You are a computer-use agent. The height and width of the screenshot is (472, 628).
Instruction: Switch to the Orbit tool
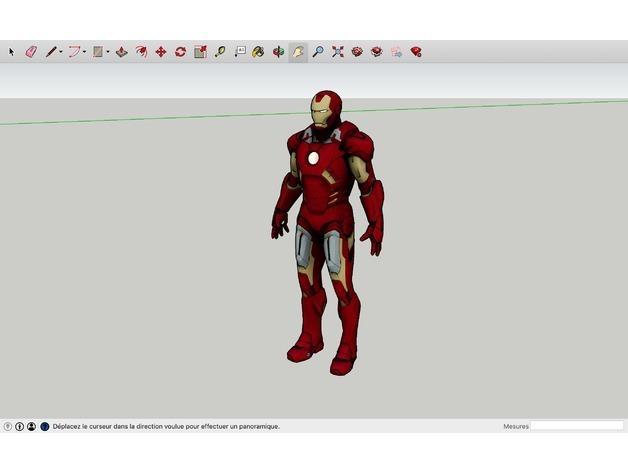(278, 51)
